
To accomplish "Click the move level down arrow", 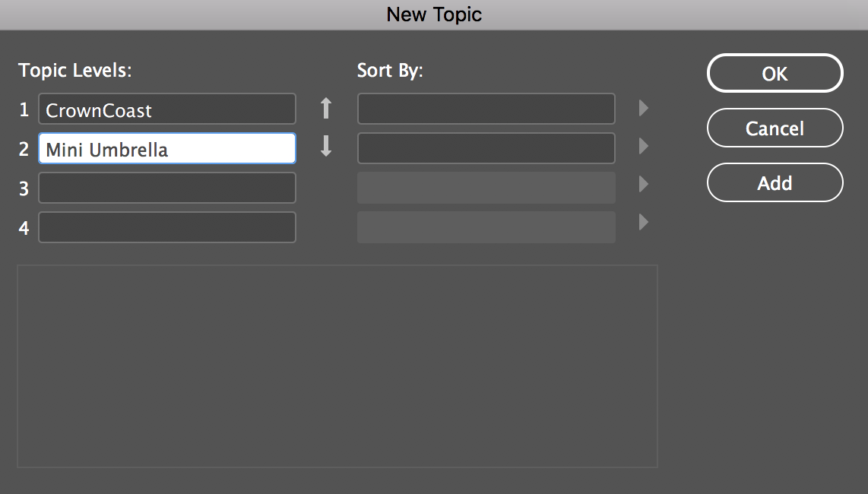I will tap(326, 145).
